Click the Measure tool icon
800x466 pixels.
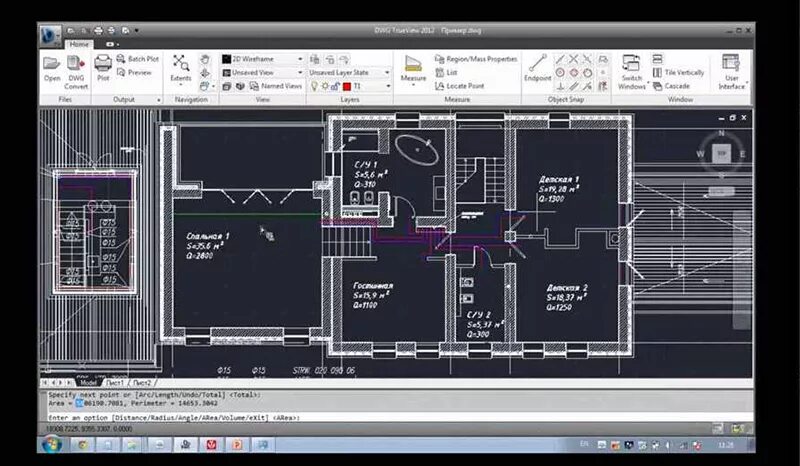(x=413, y=63)
